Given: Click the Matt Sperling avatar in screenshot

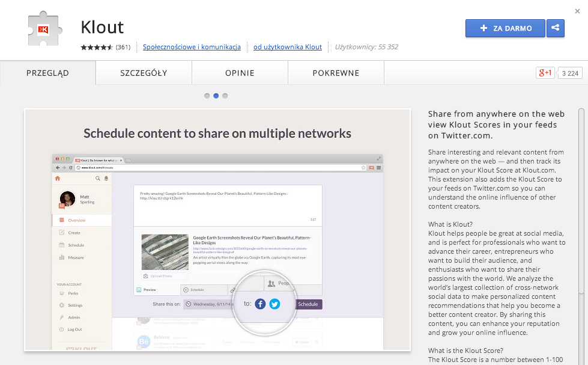Looking at the screenshot, I should tap(67, 199).
